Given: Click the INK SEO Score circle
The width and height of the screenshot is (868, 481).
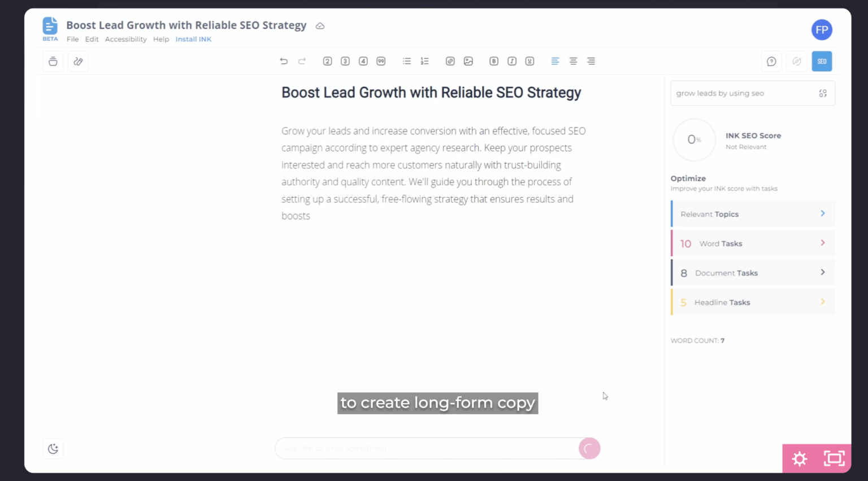Looking at the screenshot, I should [694, 139].
